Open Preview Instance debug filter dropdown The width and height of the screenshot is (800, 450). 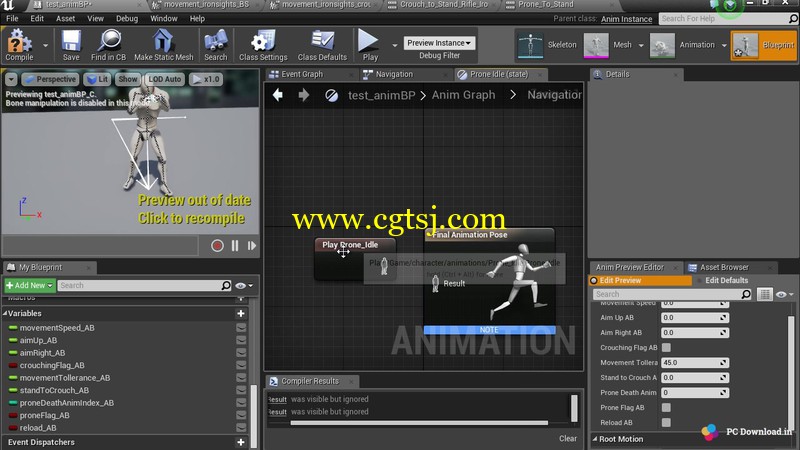(x=439, y=43)
